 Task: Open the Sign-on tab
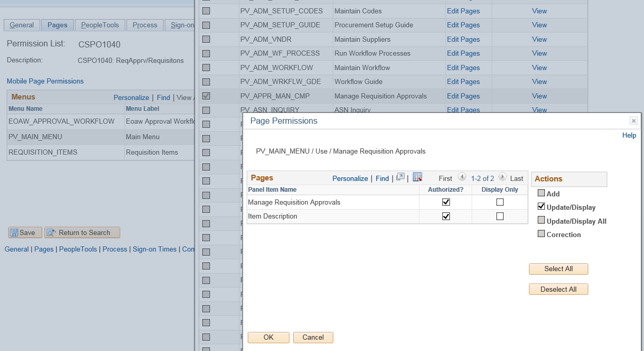[x=180, y=25]
